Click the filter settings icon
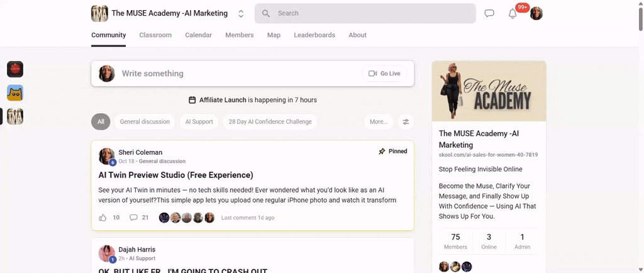This screenshot has height=273, width=644. tap(406, 121)
